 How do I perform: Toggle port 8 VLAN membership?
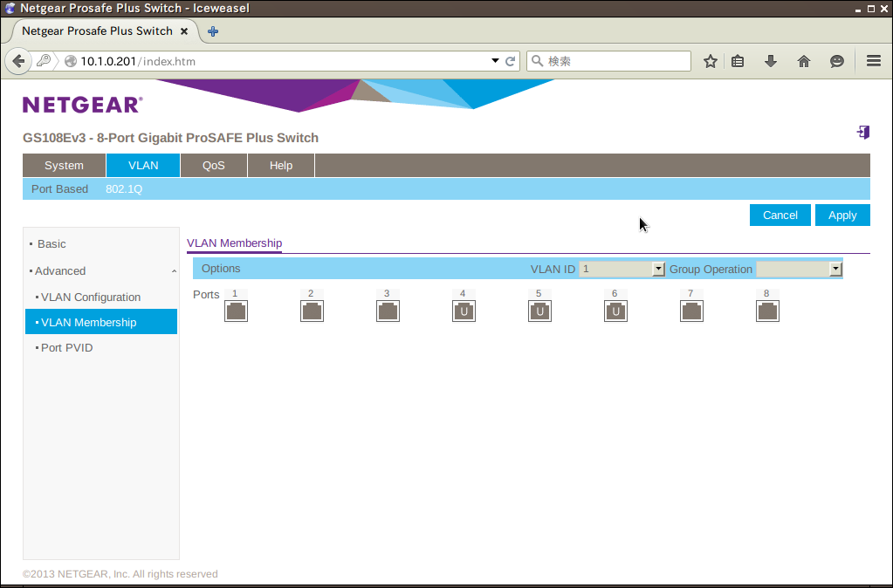767,311
